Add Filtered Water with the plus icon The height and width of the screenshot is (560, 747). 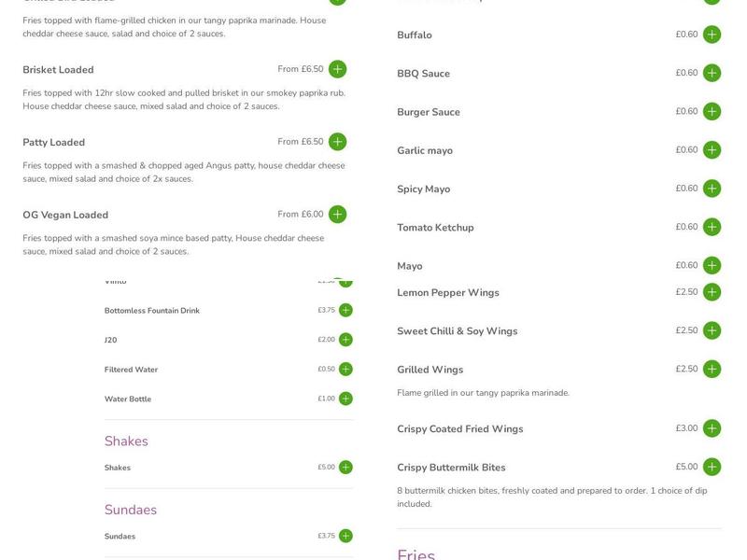pos(345,369)
